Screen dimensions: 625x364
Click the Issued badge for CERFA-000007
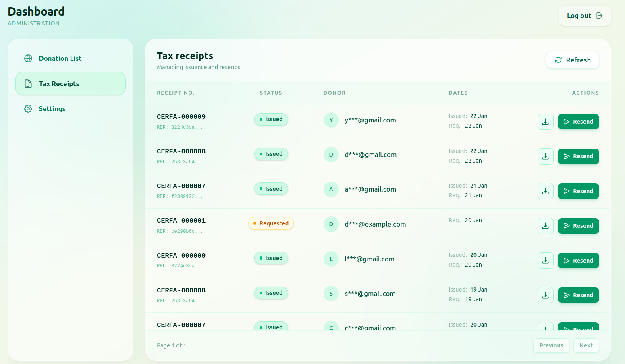(x=271, y=188)
